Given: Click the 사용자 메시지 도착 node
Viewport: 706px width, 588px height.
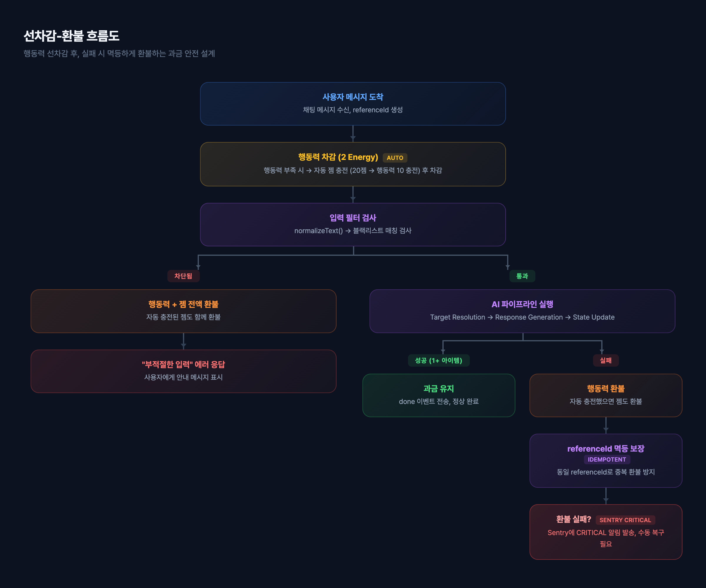Looking at the screenshot, I should point(353,103).
